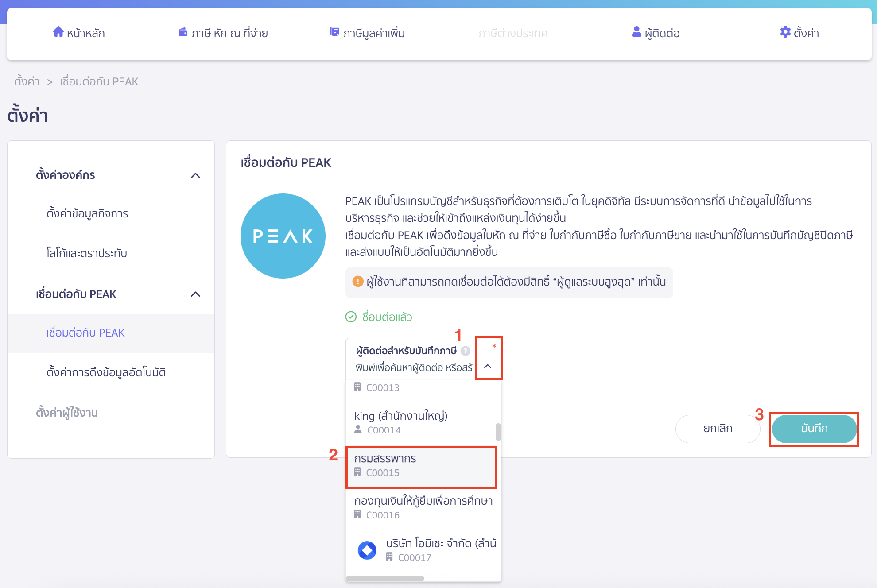Click the contact search input field
The width and height of the screenshot is (877, 588).
pos(414,367)
